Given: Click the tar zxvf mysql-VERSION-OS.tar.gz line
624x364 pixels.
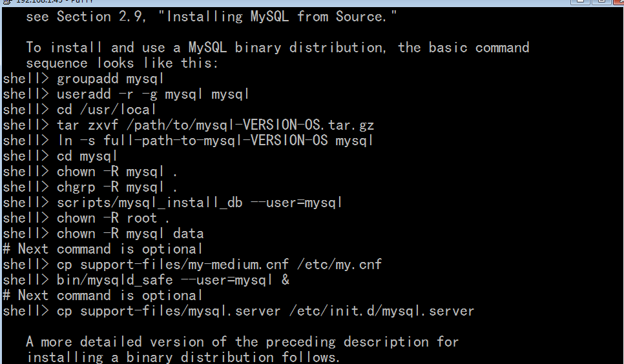Looking at the screenshot, I should click(188, 125).
